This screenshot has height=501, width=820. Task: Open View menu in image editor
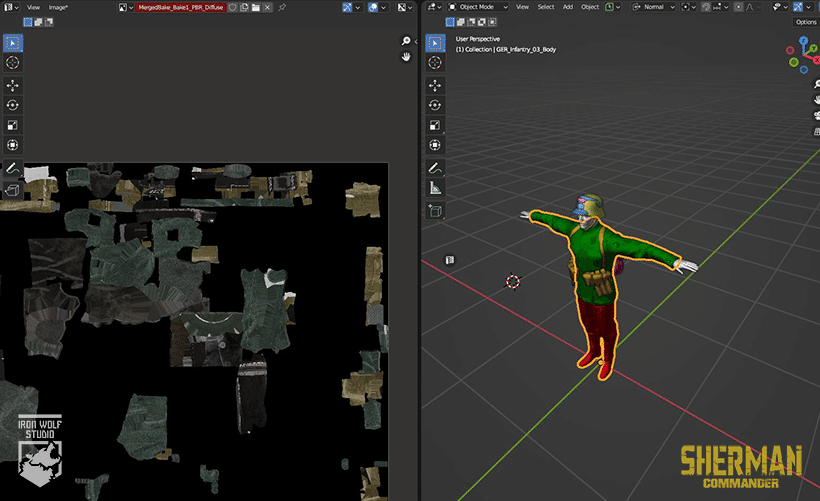tap(33, 7)
